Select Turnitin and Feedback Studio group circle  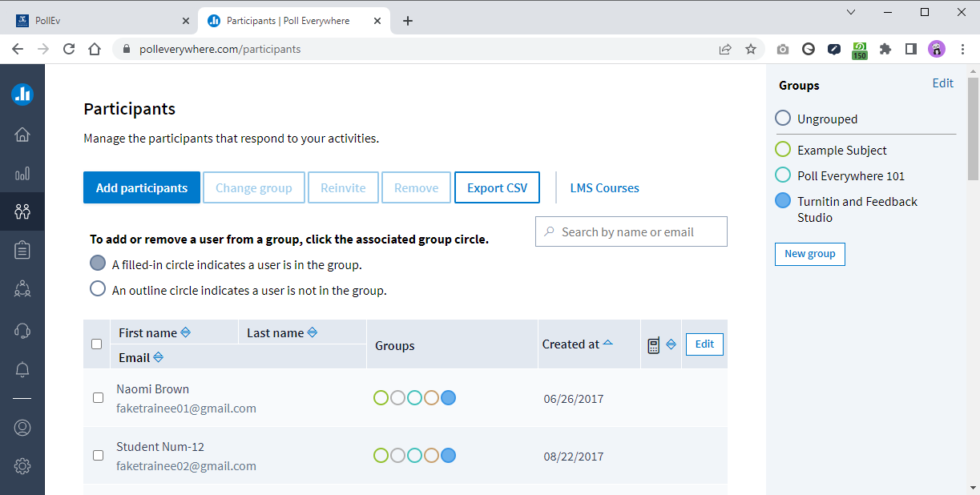pyautogui.click(x=783, y=201)
